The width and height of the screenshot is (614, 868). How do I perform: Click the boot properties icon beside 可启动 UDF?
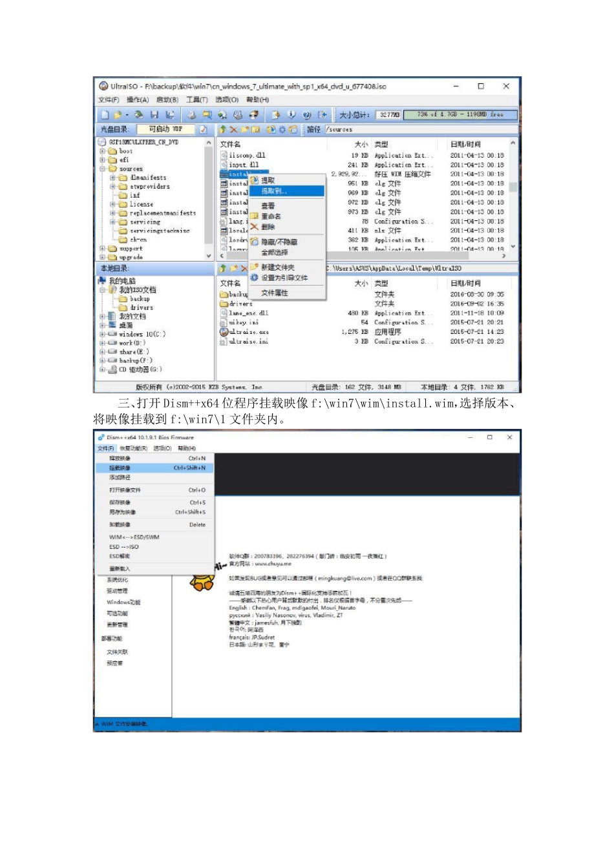202,130
